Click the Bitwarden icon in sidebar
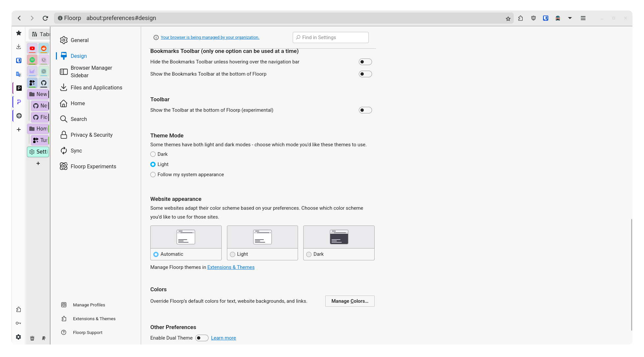Image resolution: width=644 pixels, height=357 pixels. (x=19, y=60)
